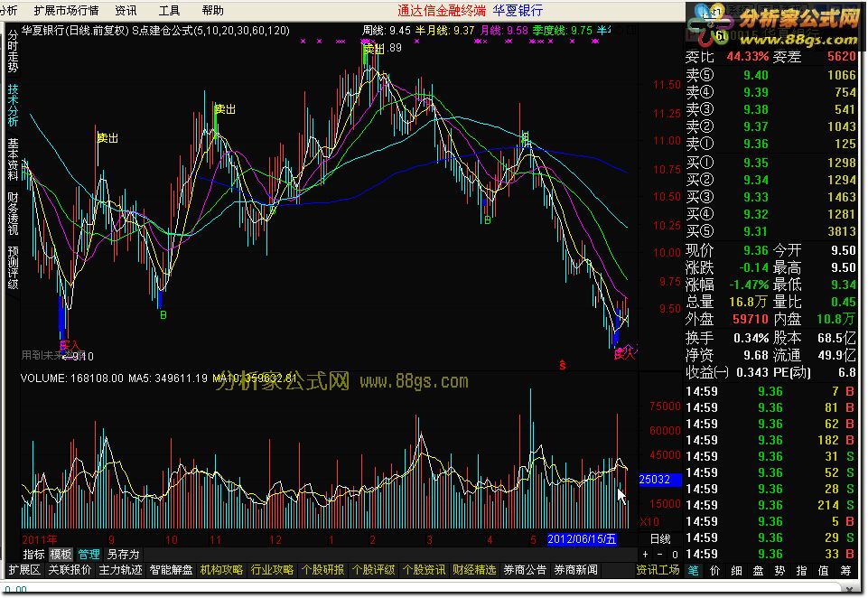Click the minus zoom button beside 日线

(659, 555)
